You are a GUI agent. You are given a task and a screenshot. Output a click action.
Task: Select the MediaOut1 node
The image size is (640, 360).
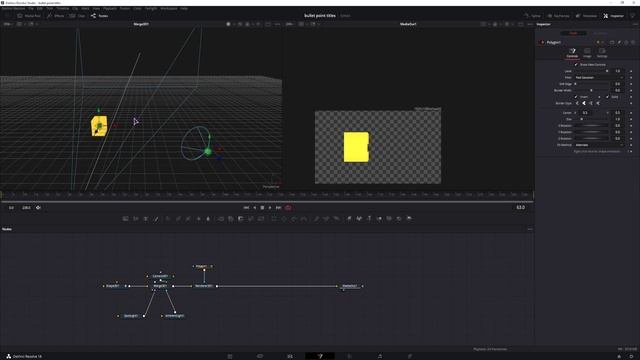tap(350, 286)
